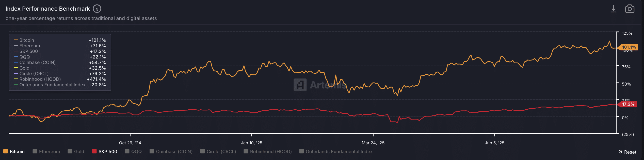Click the Index Performance Benchmark title
The image size is (644, 160).
tap(48, 9)
